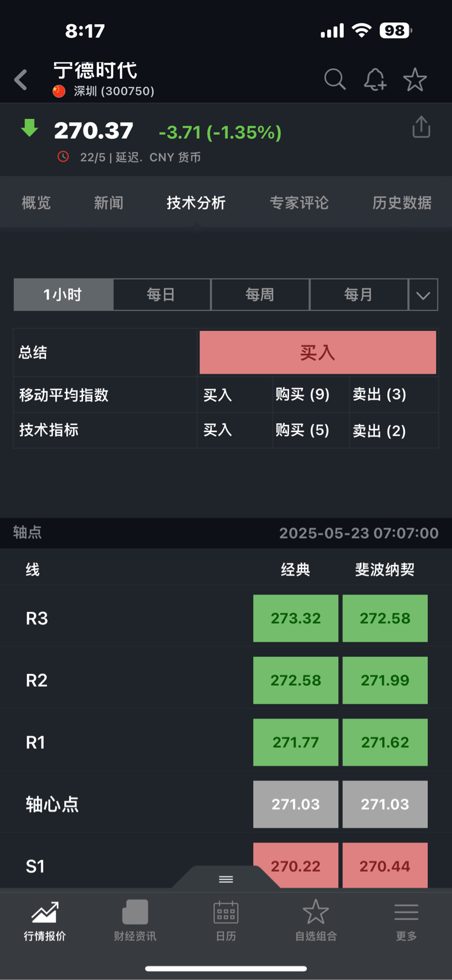Open 更多 menu in bottom bar
This screenshot has height=980, width=452.
point(407,921)
